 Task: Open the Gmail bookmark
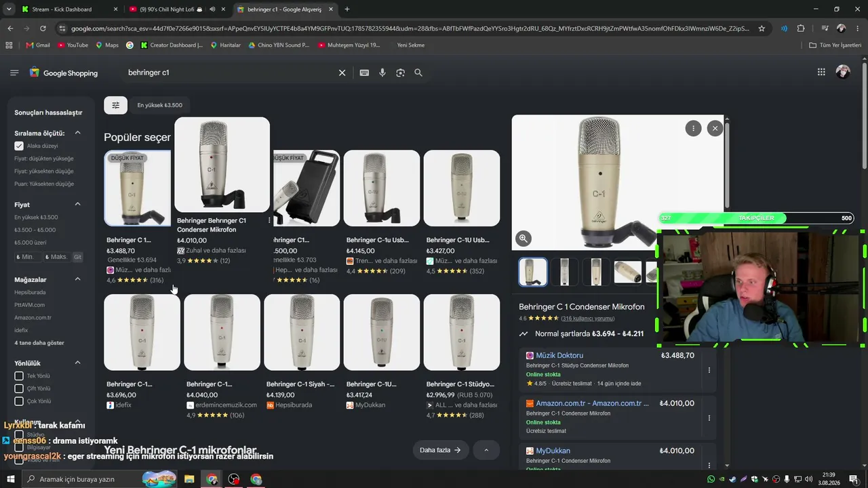38,45
